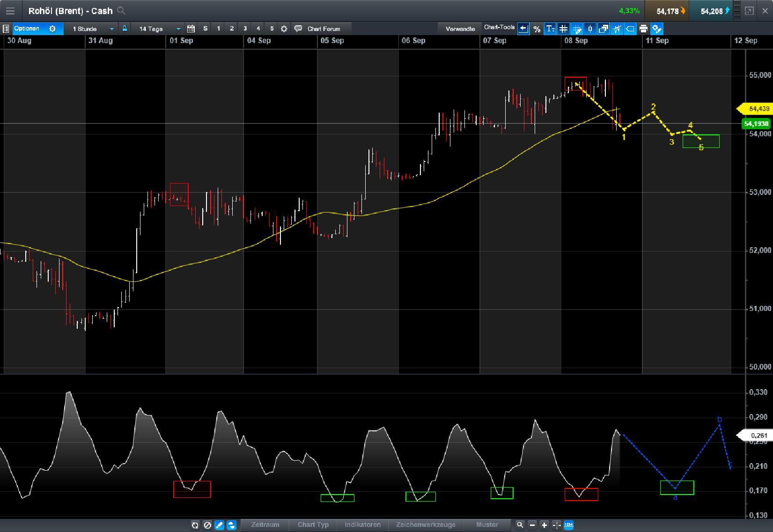773x532 pixels.
Task: Open the zoom magnifier tool
Action: [x=520, y=525]
